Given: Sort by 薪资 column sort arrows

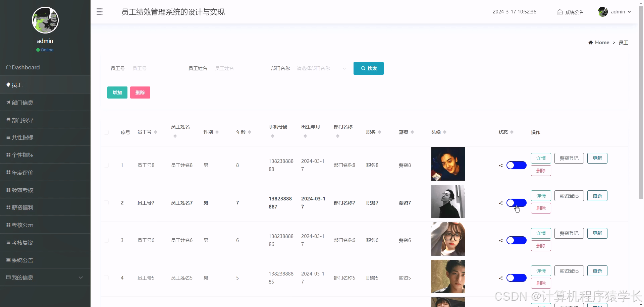Looking at the screenshot, I should pos(412,132).
